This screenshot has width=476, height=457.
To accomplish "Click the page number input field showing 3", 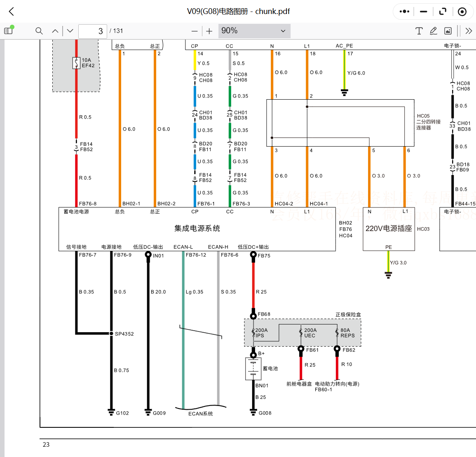I will [92, 31].
